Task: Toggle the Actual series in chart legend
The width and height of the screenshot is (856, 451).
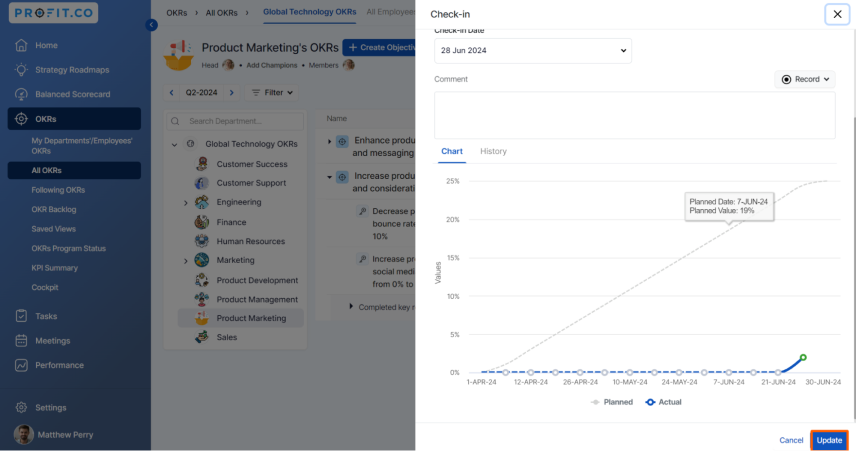Action: (x=663, y=402)
